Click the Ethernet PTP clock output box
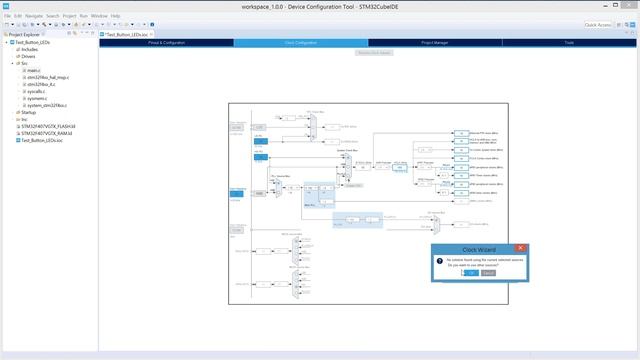 click(x=461, y=133)
